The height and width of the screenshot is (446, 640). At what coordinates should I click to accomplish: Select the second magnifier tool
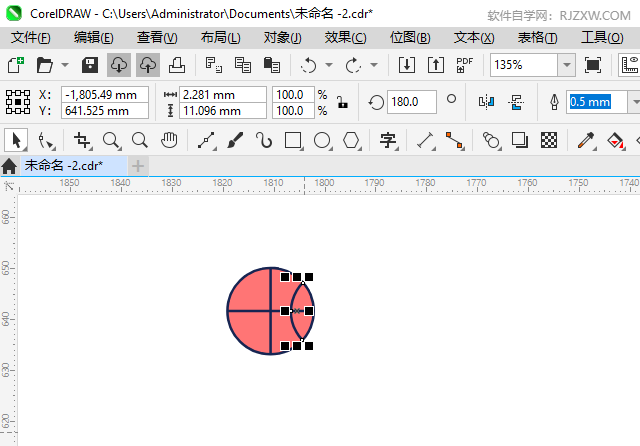click(140, 140)
